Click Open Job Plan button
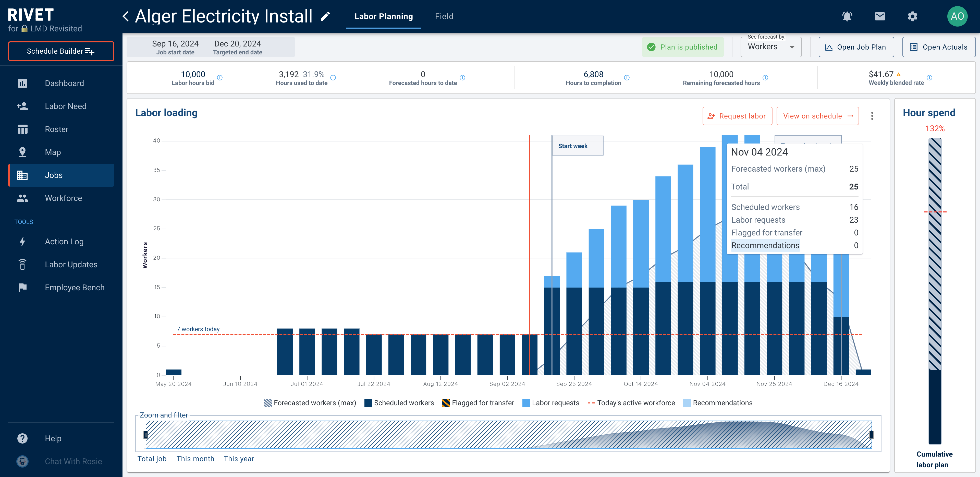Image resolution: width=980 pixels, height=477 pixels. tap(856, 47)
